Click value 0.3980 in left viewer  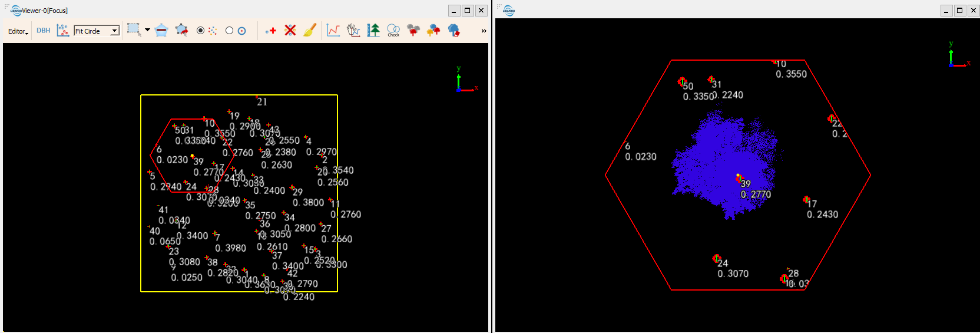231,248
